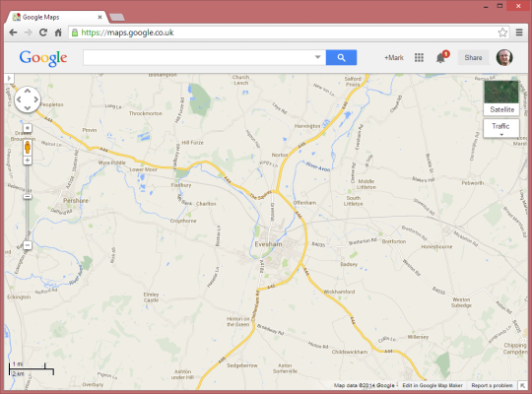
Task: Click the Willersey label
Action: point(418,337)
